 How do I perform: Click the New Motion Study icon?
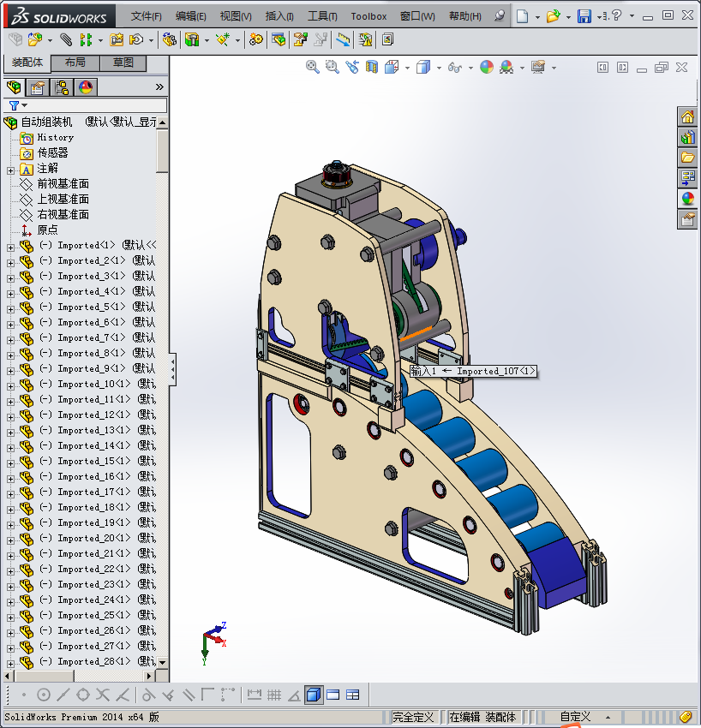[x=256, y=40]
